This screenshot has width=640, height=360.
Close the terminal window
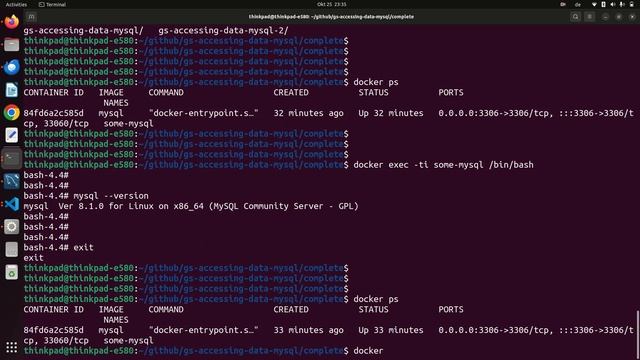632,17
